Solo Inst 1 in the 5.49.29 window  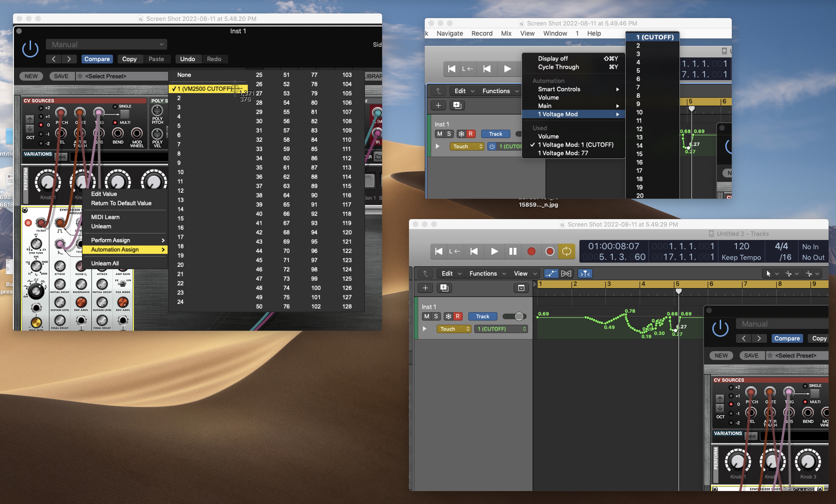pos(436,316)
